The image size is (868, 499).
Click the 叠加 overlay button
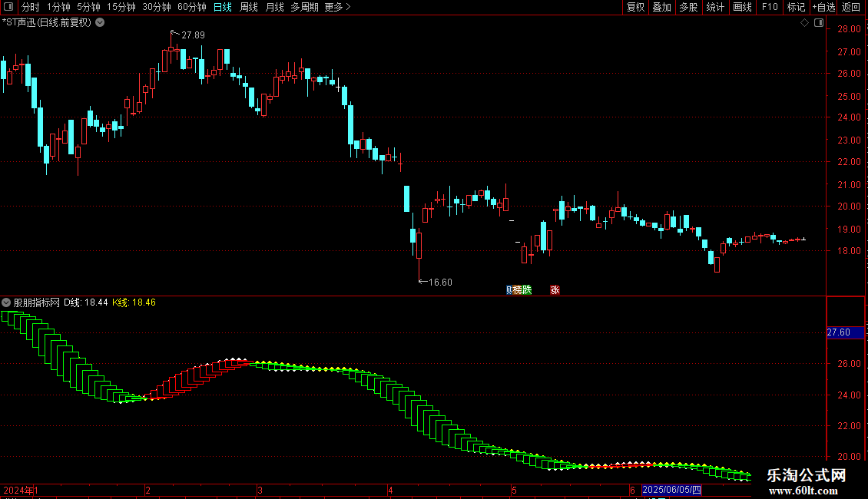[x=662, y=7]
